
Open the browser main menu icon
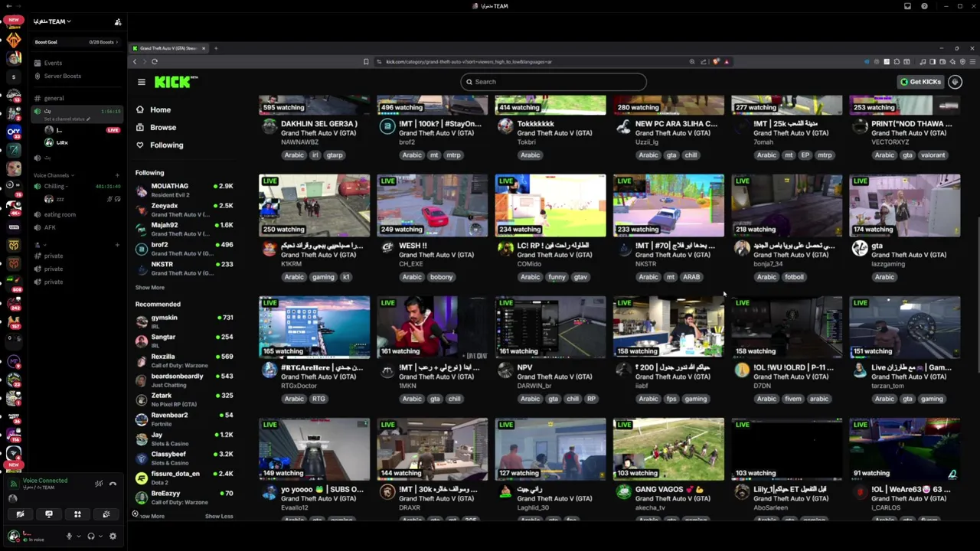point(971,62)
